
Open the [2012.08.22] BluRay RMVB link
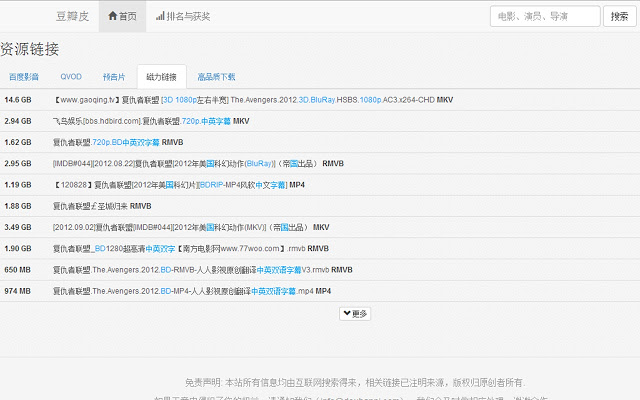pyautogui.click(x=198, y=164)
